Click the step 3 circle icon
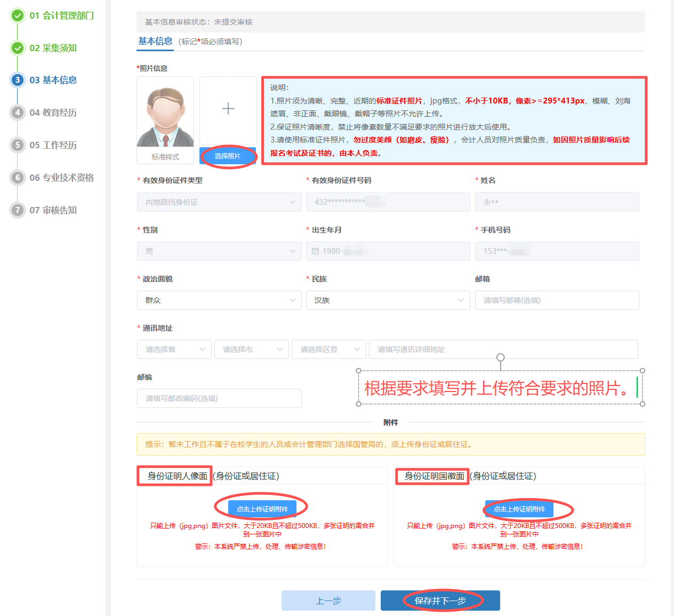Screen dimensions: 674x616 pos(18,80)
